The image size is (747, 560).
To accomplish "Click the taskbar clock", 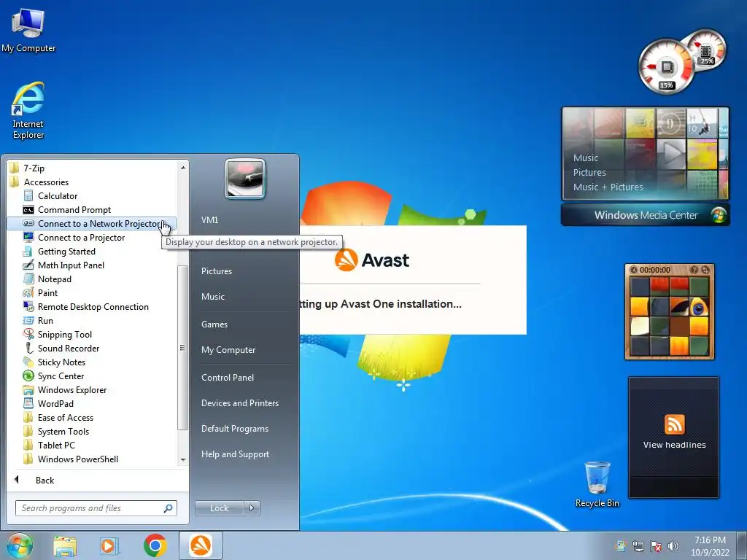I will click(710, 546).
